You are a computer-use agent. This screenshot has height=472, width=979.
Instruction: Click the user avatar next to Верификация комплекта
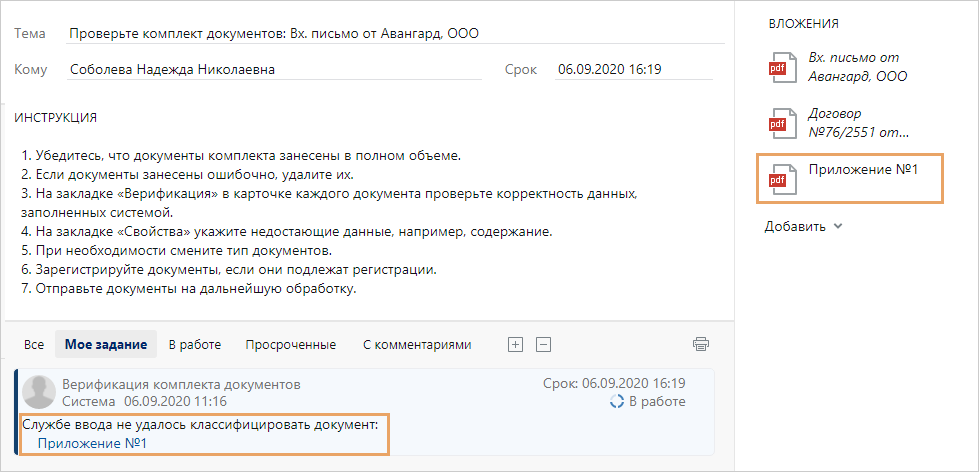click(x=39, y=392)
